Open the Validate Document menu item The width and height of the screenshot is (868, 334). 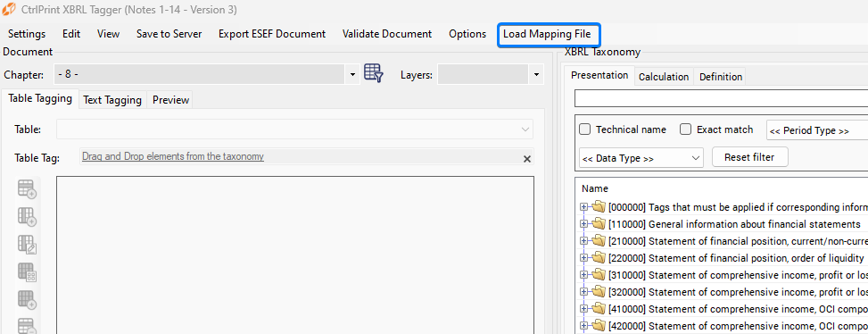(387, 34)
